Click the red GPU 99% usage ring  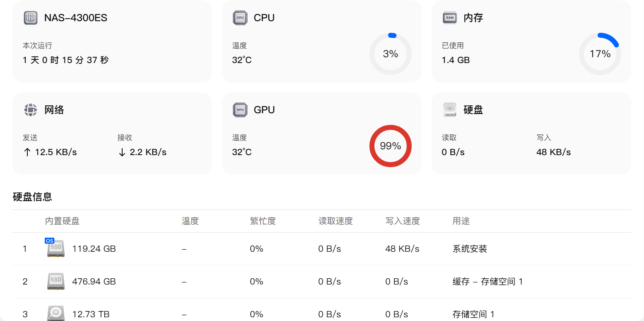pos(391,146)
